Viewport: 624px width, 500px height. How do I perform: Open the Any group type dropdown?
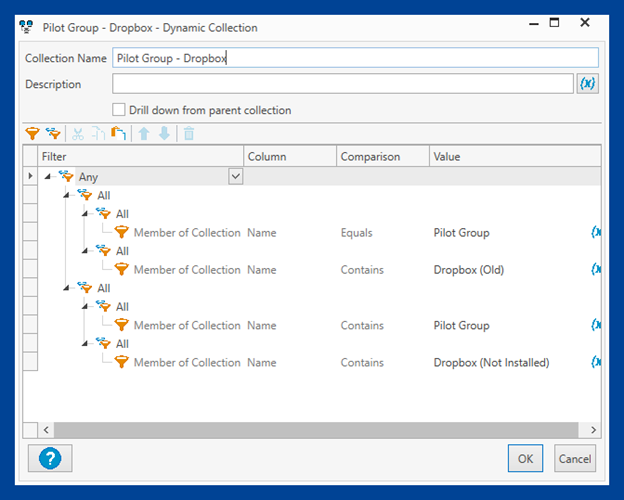point(236,176)
